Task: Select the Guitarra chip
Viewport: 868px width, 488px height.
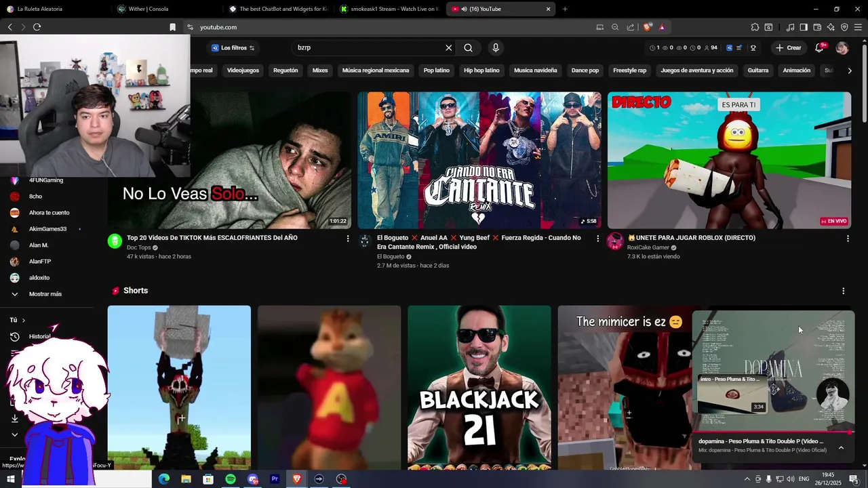Action: click(758, 70)
